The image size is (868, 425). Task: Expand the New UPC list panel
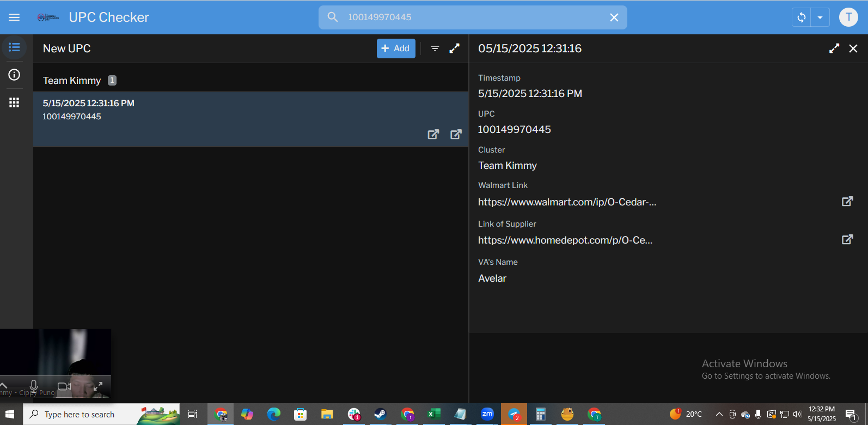454,48
